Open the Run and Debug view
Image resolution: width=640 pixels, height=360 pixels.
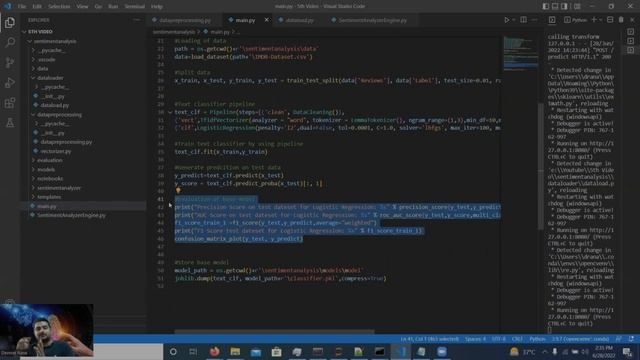tap(10, 82)
